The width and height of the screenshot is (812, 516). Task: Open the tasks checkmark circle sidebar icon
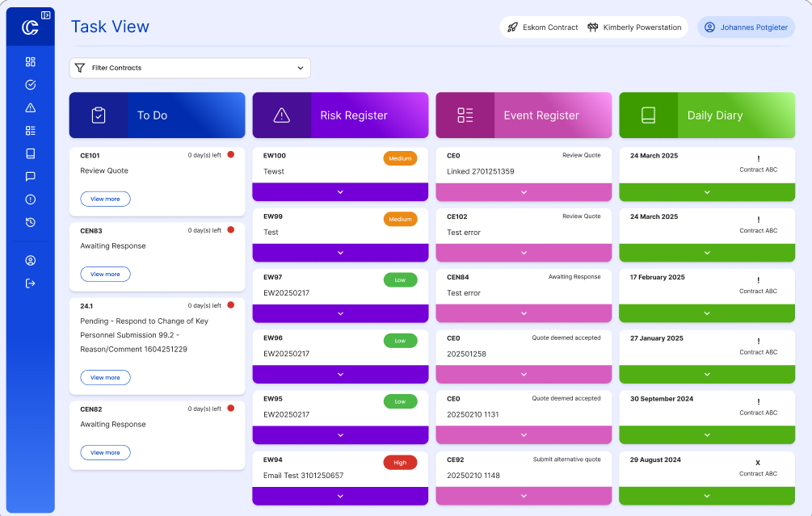pyautogui.click(x=31, y=85)
